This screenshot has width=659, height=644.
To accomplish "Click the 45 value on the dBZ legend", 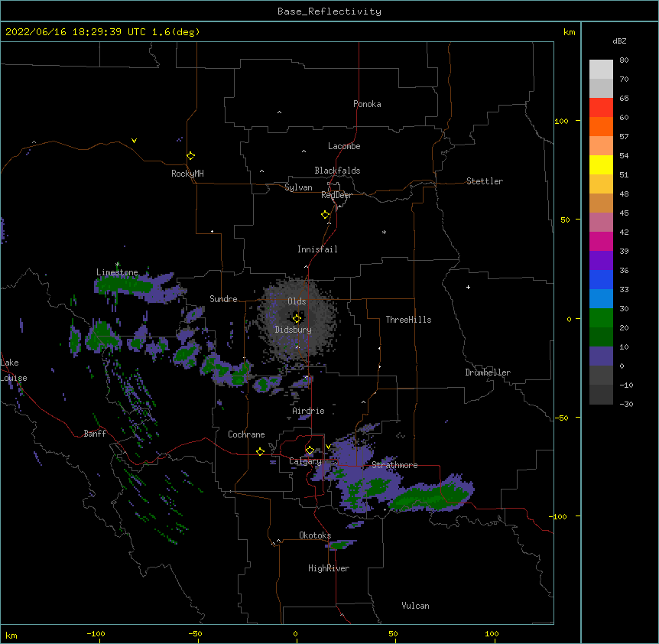I will click(x=624, y=213).
